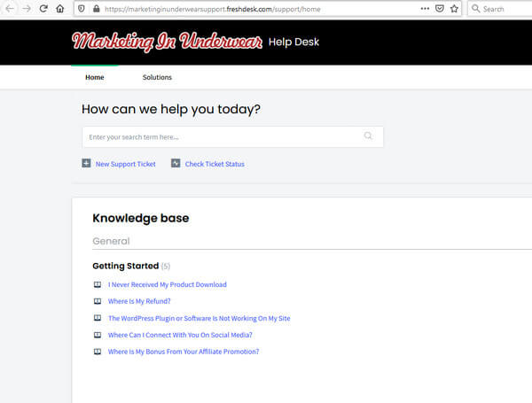Viewport: 532px width, 403px height.
Task: Open the New Support Ticket link
Action: (x=126, y=164)
